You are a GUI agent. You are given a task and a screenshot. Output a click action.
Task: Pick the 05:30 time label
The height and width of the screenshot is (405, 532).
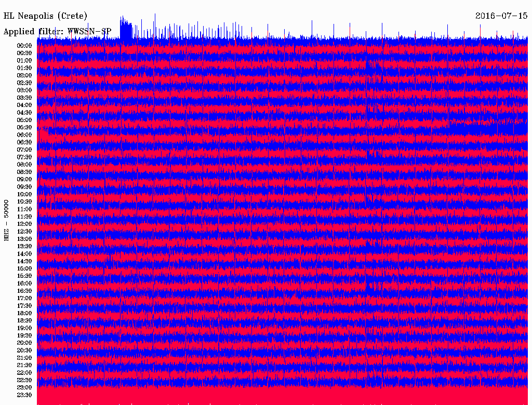pyautogui.click(x=24, y=127)
